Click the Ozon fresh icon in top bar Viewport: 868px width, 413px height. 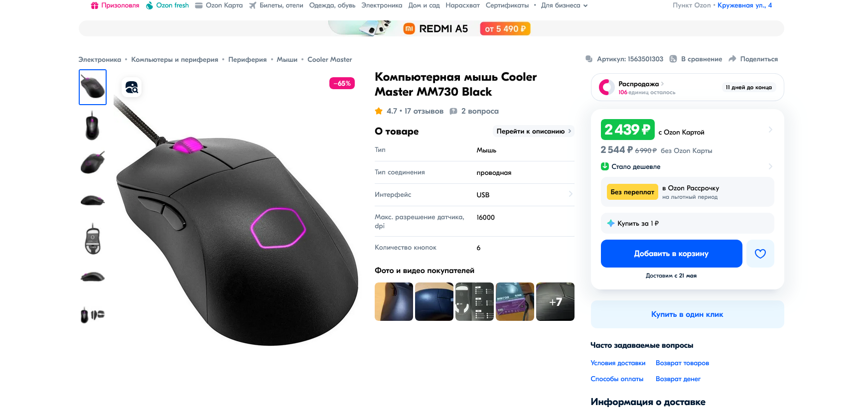149,5
